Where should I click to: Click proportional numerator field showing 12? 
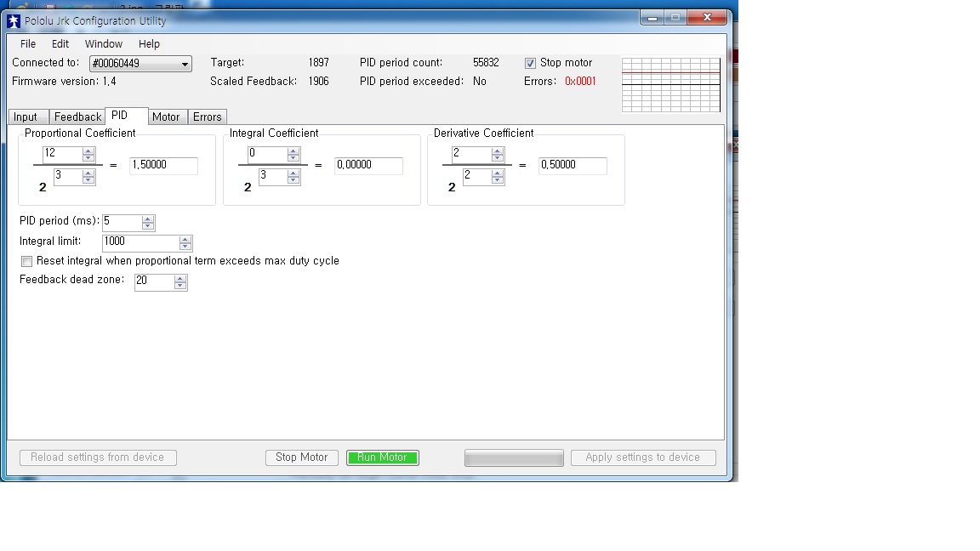click(x=62, y=154)
